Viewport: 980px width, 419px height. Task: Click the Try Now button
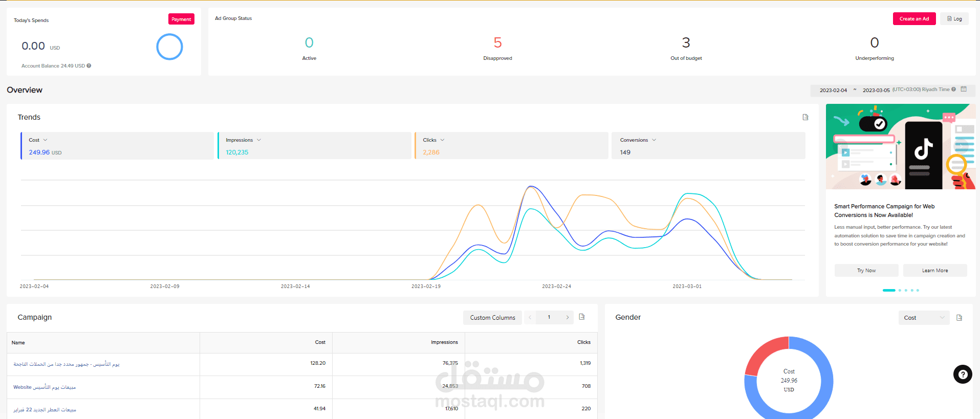[x=866, y=271]
